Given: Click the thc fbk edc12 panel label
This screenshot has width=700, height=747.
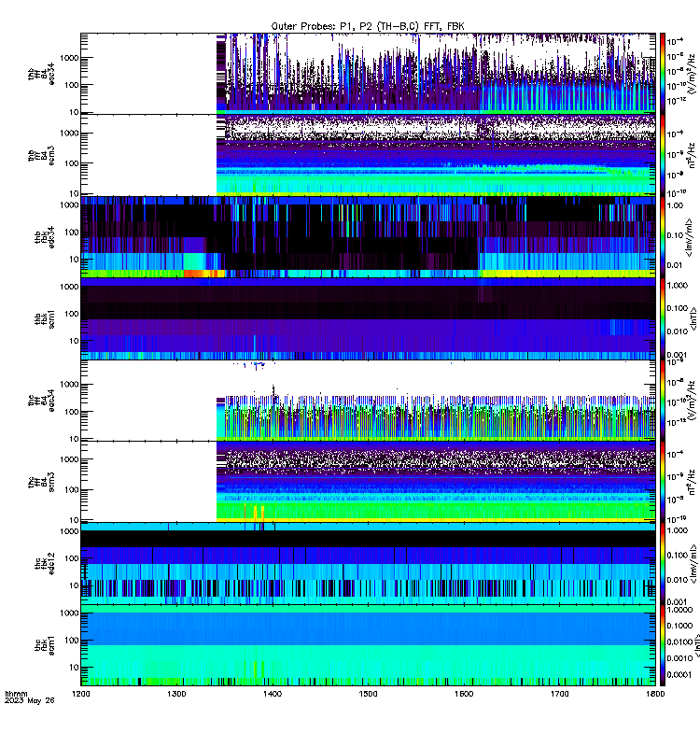Looking at the screenshot, I should point(44,564).
